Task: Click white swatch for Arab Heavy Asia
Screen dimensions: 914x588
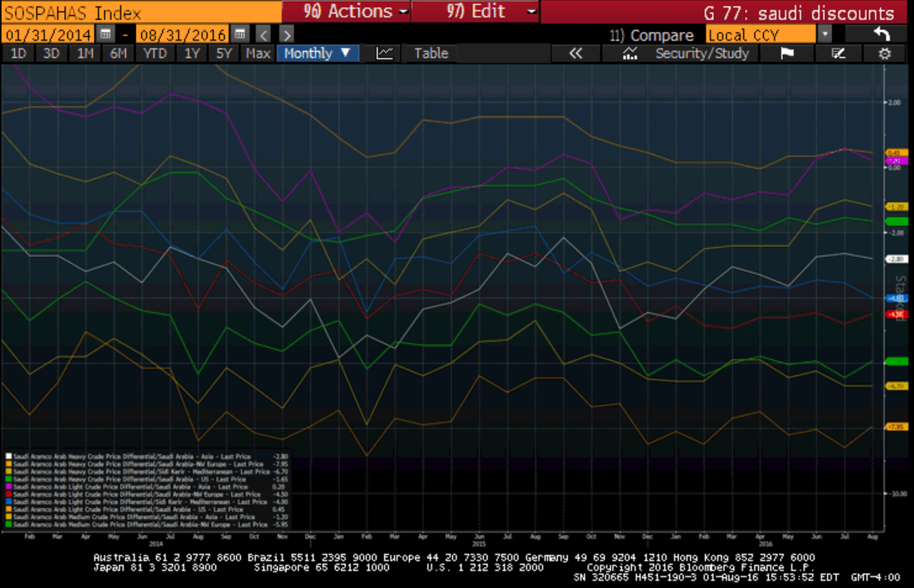Action: click(8, 456)
